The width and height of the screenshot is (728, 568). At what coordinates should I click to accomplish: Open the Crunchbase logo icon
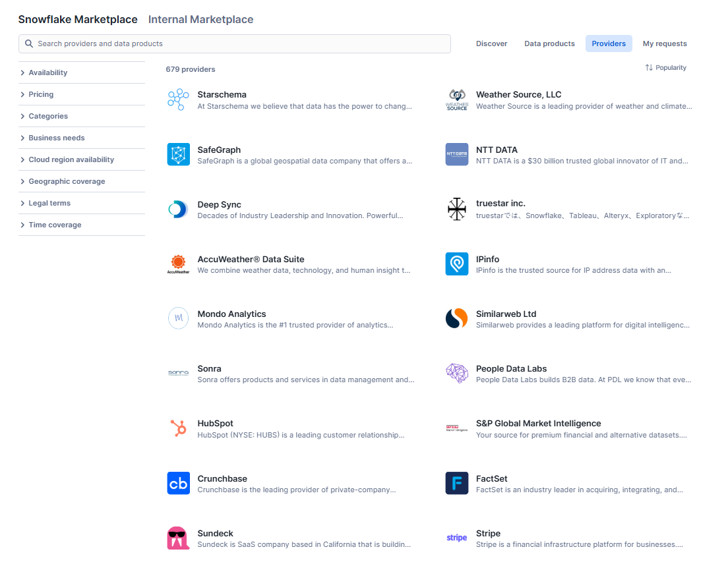click(177, 483)
